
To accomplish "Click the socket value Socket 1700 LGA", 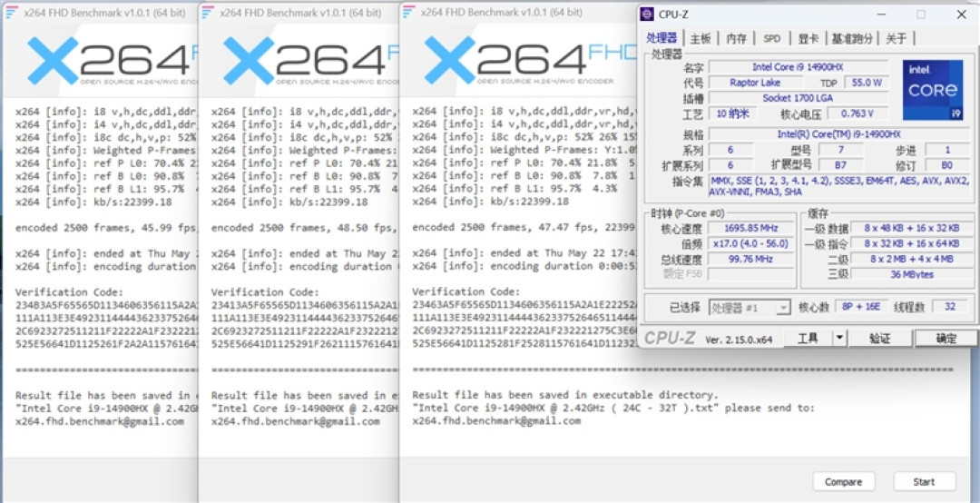I will (x=798, y=98).
